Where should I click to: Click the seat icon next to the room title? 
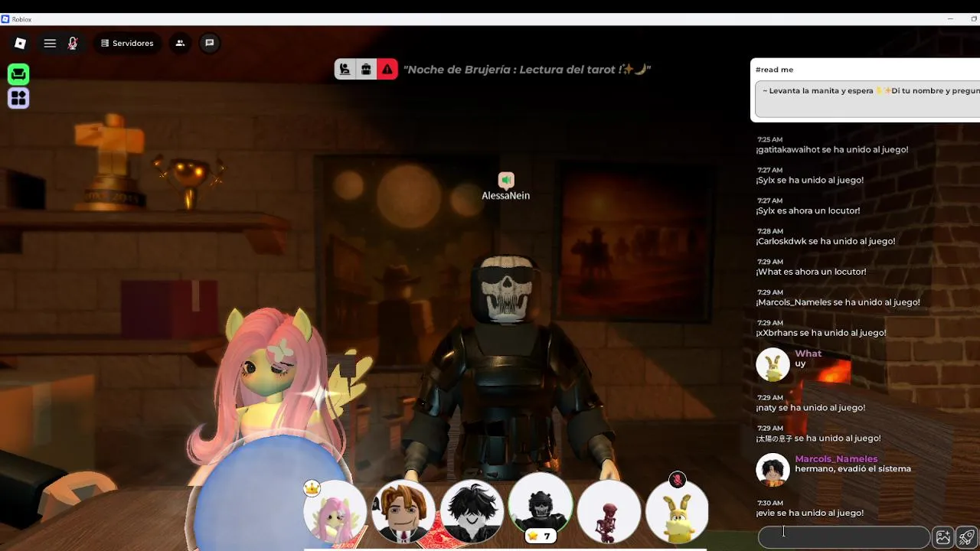345,70
